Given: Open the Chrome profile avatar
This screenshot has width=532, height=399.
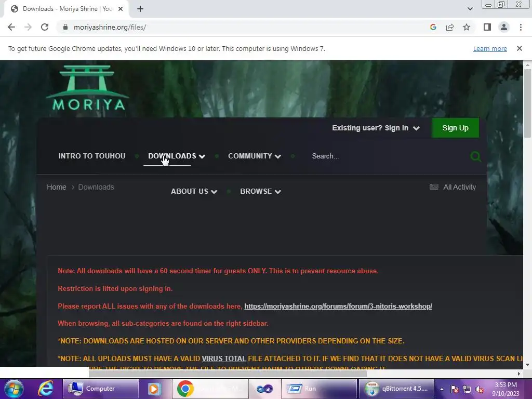Looking at the screenshot, I should 504,27.
